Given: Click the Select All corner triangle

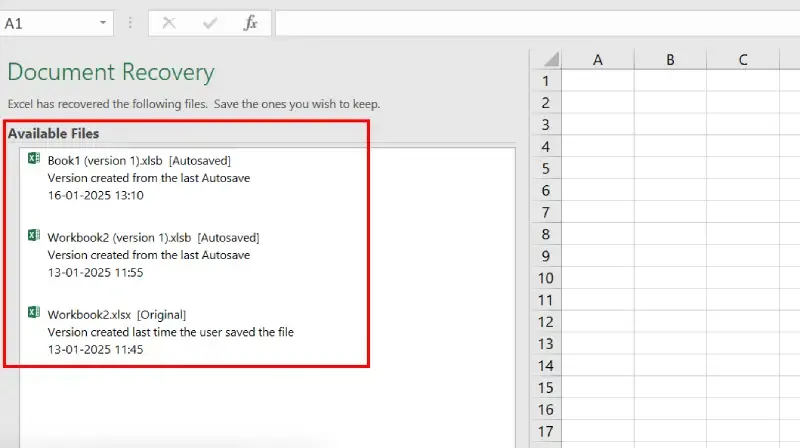Looking at the screenshot, I should coord(551,60).
